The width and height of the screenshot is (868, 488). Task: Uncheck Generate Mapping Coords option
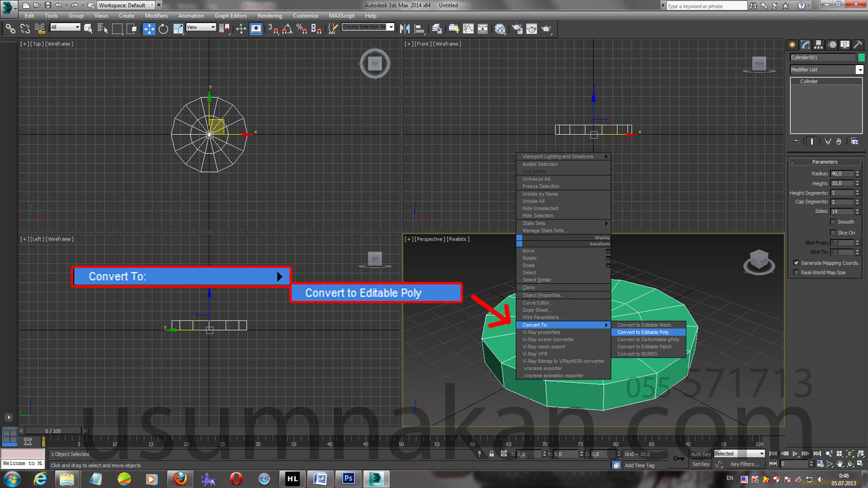pyautogui.click(x=796, y=263)
